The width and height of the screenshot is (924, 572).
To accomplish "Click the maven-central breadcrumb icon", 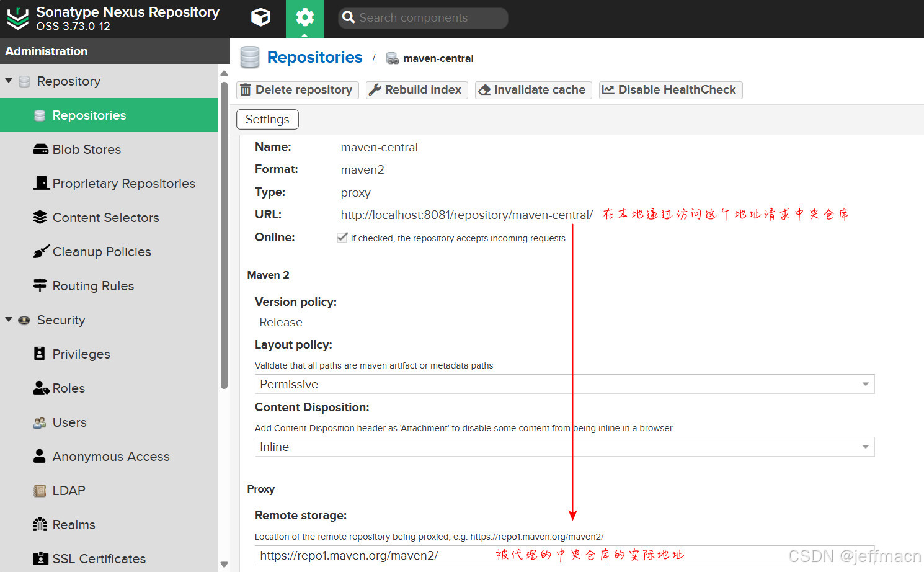I will tap(392, 58).
